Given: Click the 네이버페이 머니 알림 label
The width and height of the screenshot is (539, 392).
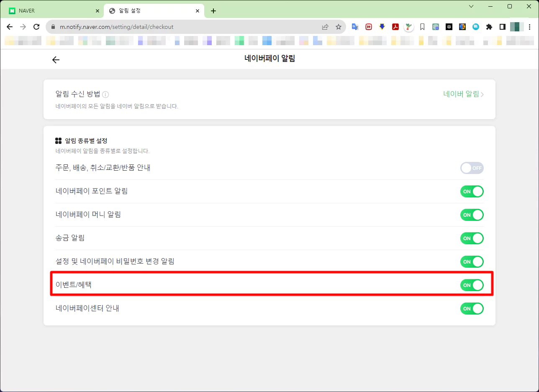Looking at the screenshot, I should 88,215.
